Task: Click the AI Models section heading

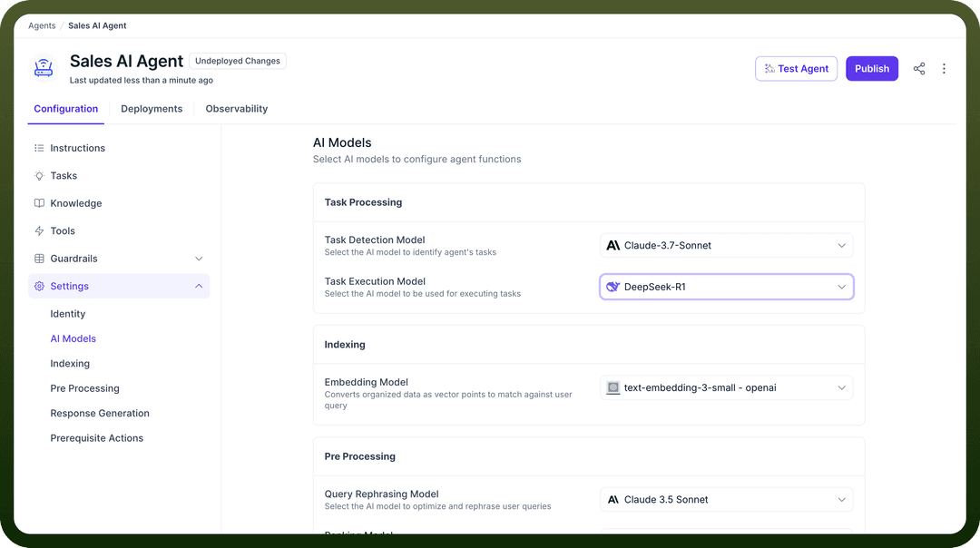Action: point(342,142)
